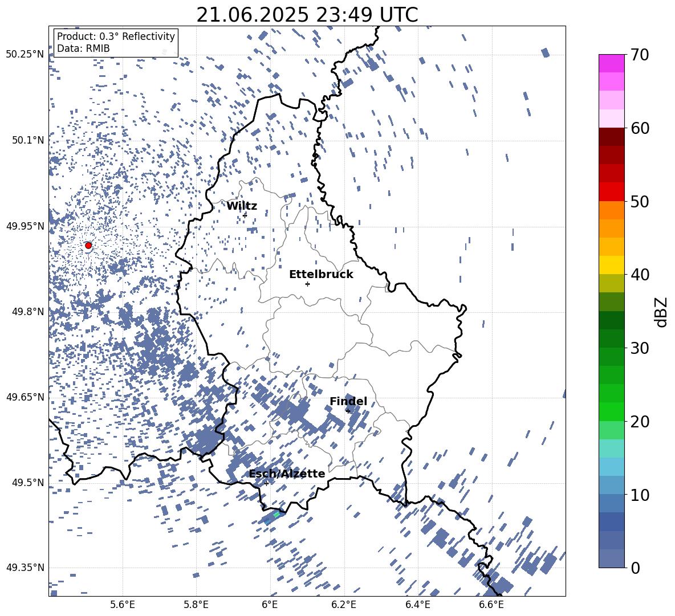Click the 49.35°N latitude label

(25, 568)
